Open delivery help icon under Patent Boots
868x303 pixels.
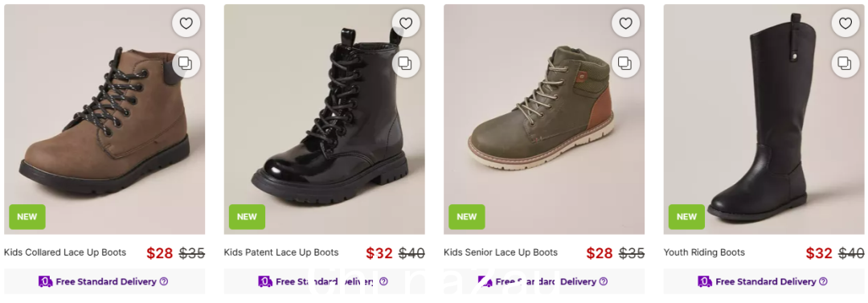[x=383, y=281]
